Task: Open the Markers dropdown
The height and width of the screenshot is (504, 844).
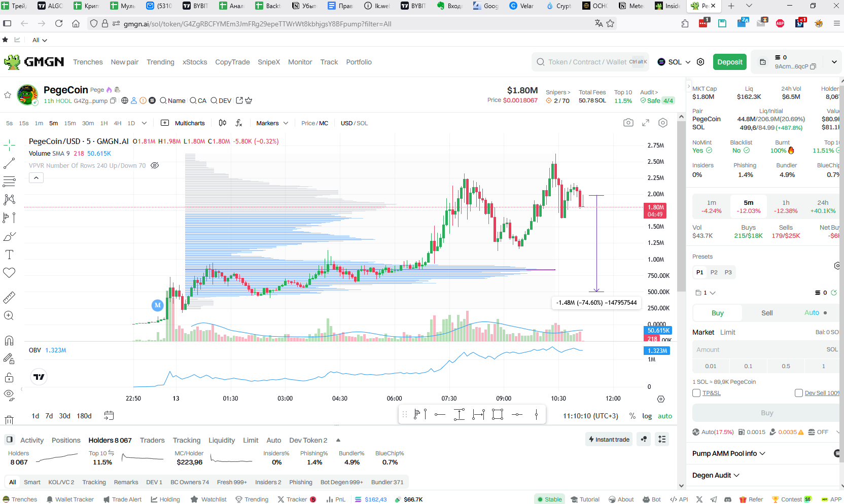Action: (x=272, y=123)
